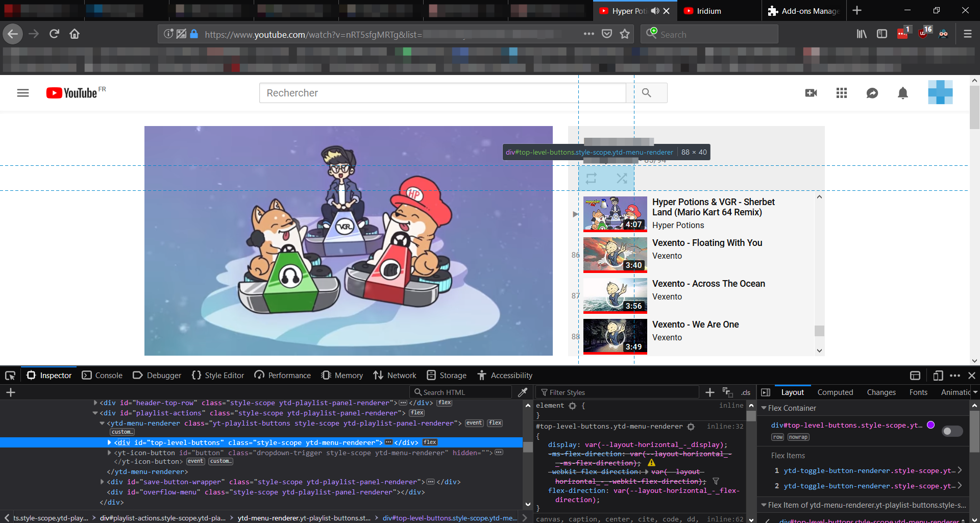The image size is (980, 523).
Task: Click the purple flex overlay color swatch
Action: point(931,425)
